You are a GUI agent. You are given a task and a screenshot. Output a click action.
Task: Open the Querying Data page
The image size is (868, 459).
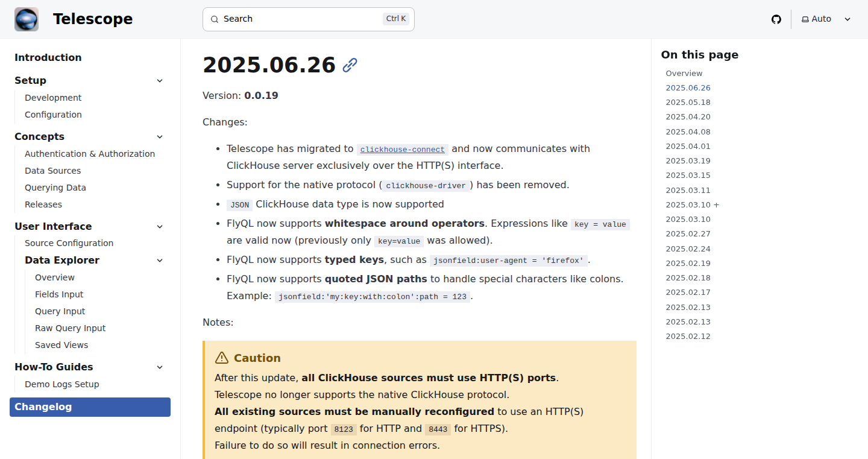coord(55,188)
